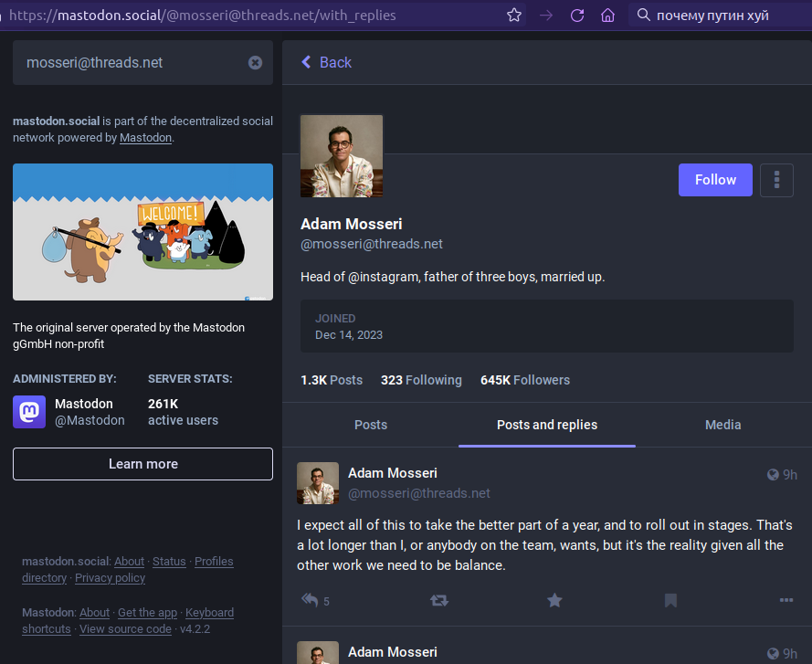Go to the browser home page icon
This screenshot has height=664, width=812.
coord(607,15)
